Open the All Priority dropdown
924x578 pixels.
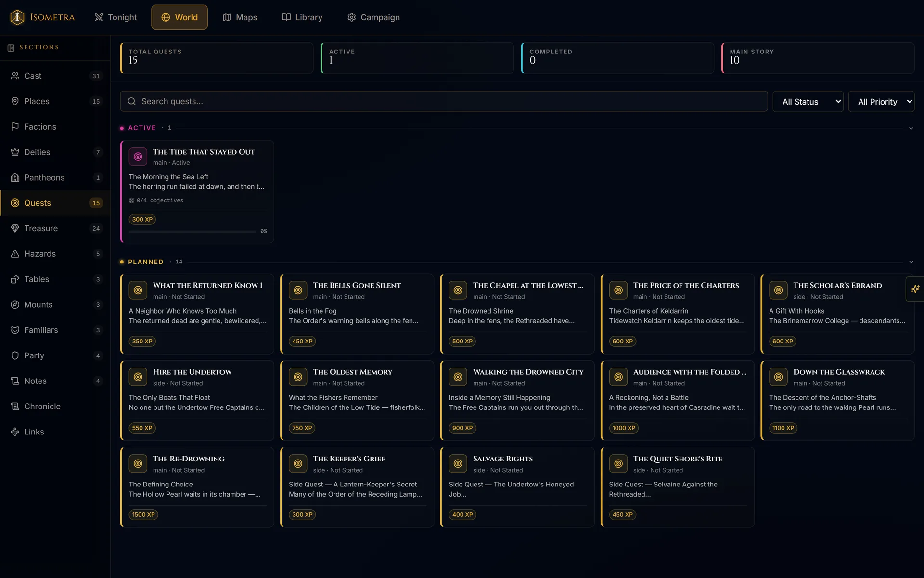[x=881, y=102]
